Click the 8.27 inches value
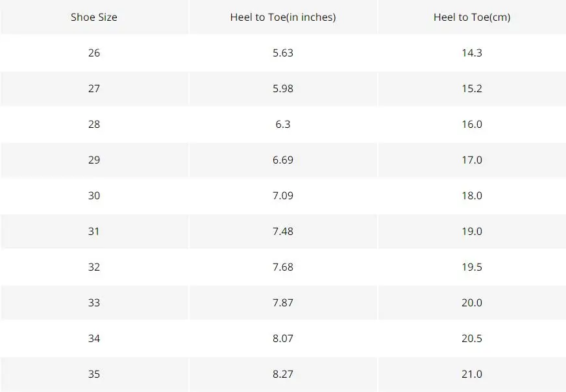 pos(283,374)
